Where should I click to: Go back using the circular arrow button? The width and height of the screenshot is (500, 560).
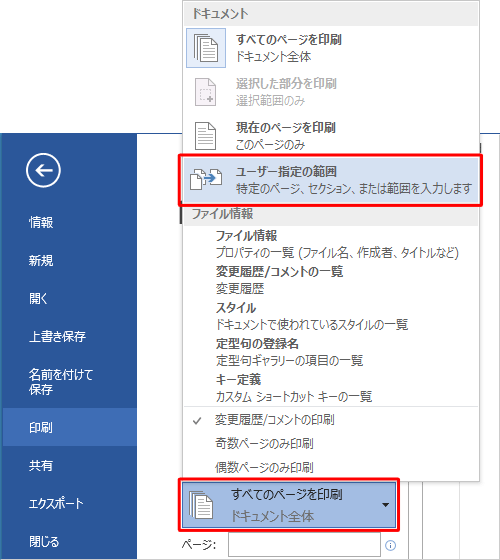click(x=43, y=170)
